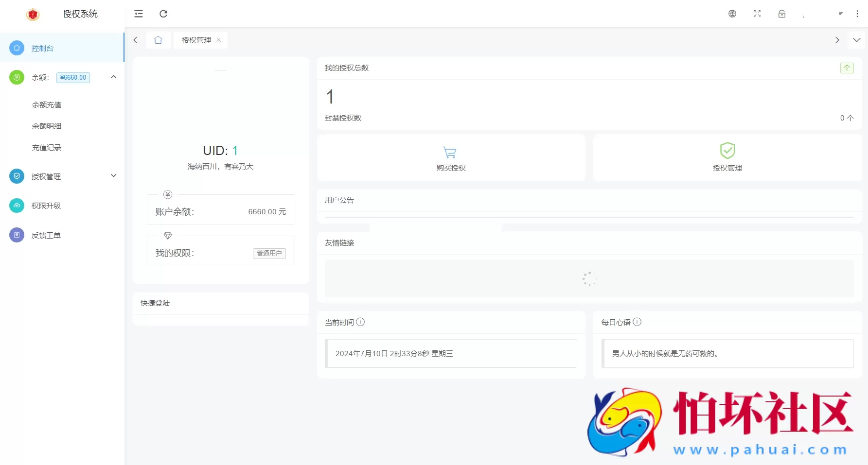Image resolution: width=868 pixels, height=465 pixels.
Task: Open the 控制台 dashboard icon in sidebar
Action: click(x=17, y=48)
